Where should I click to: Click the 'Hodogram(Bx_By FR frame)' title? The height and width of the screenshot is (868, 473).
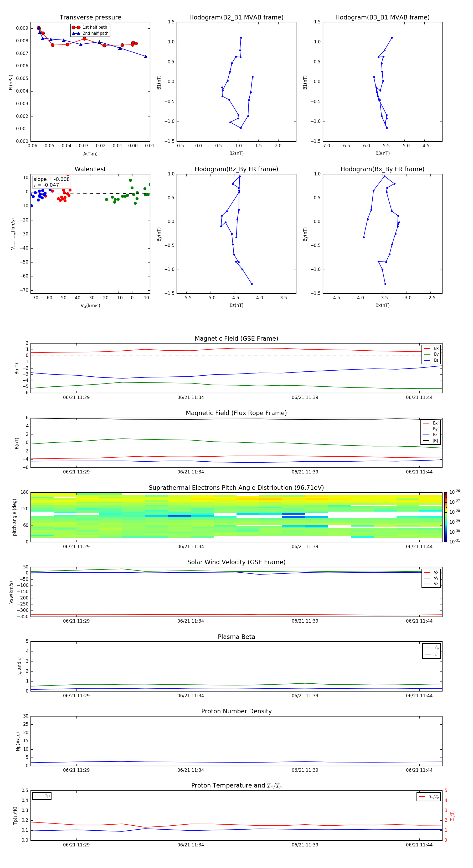[382, 169]
